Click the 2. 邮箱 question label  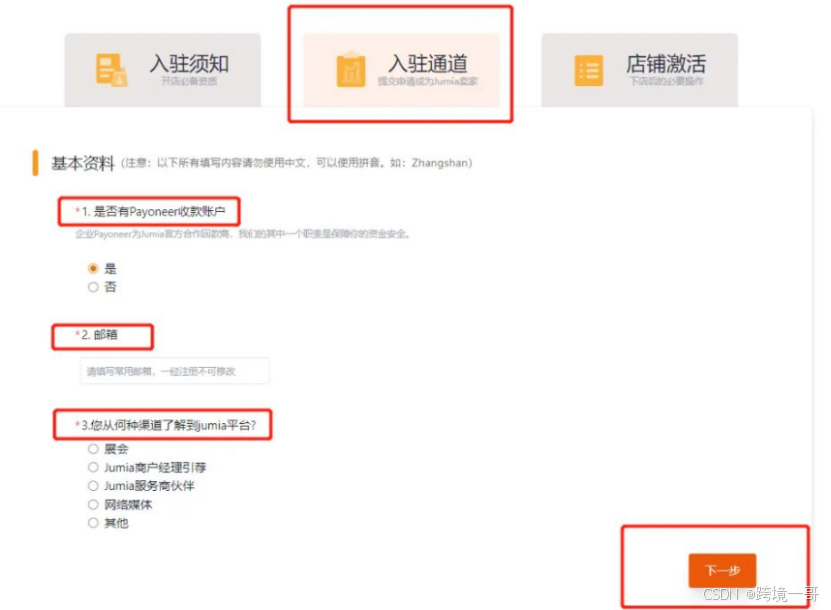[x=97, y=335]
